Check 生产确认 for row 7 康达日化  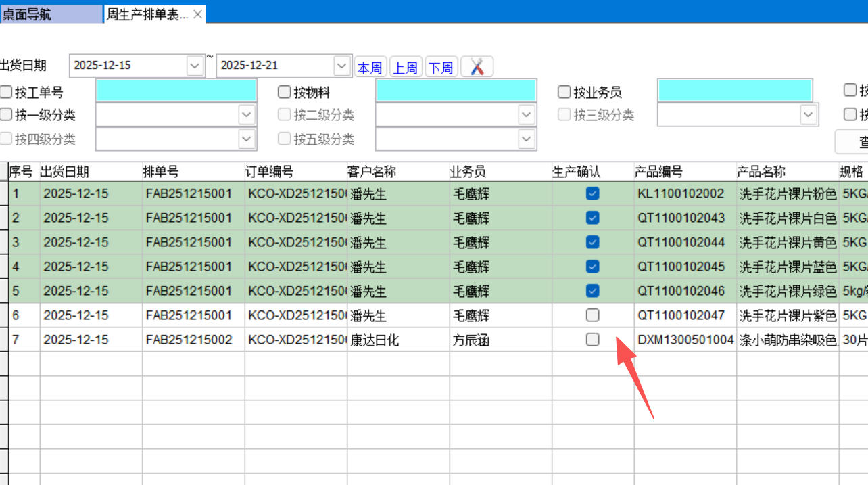(593, 340)
